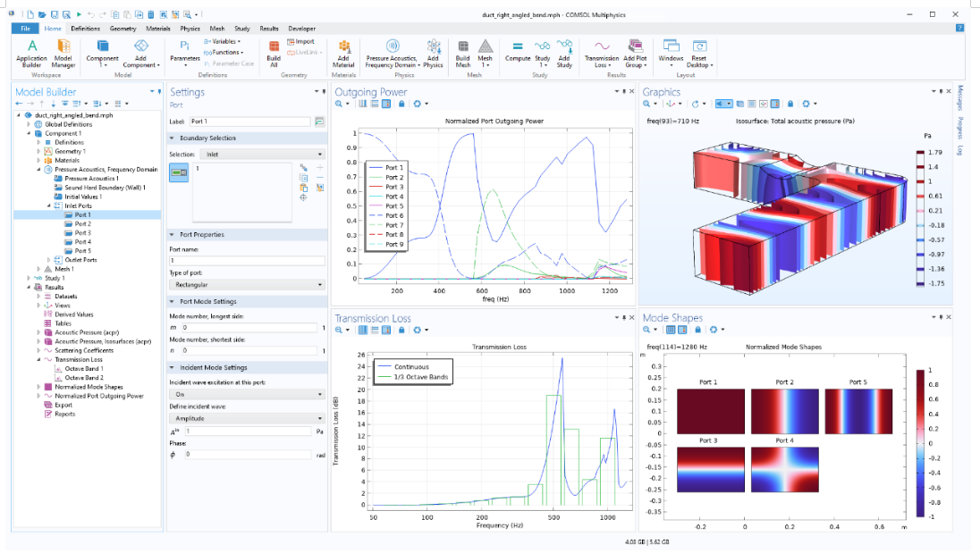
Task: Switch to the Physics ribbon tab
Action: [x=190, y=28]
